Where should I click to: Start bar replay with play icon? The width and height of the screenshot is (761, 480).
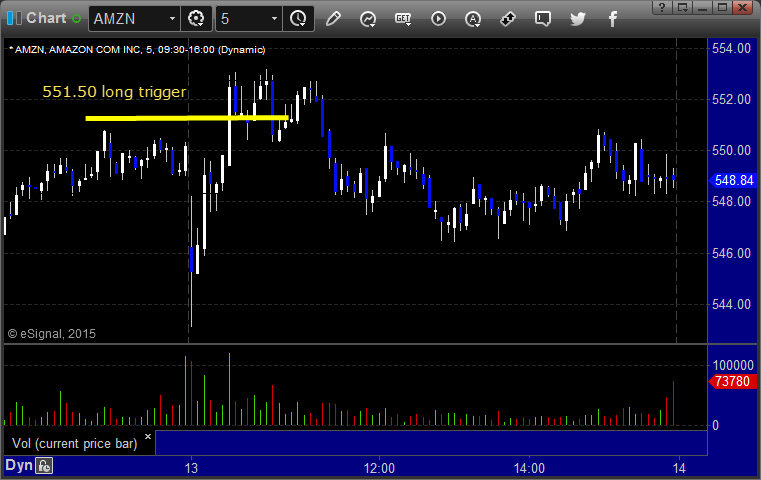(x=438, y=19)
